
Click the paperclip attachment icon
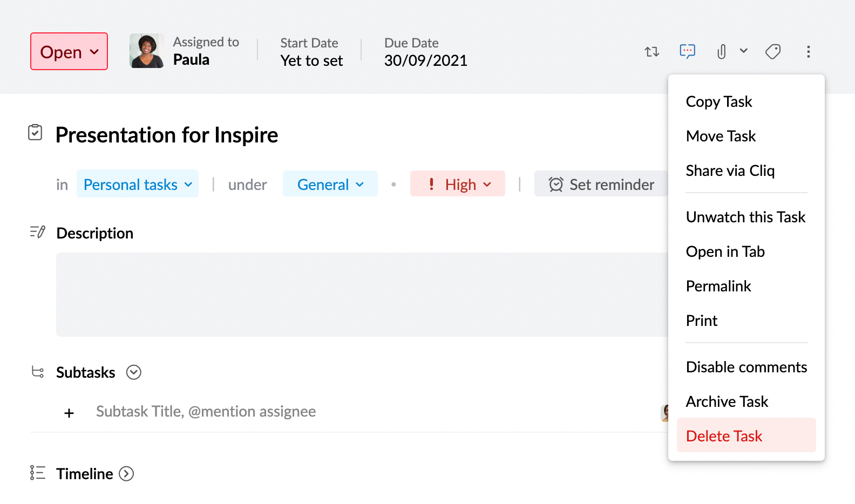[x=721, y=52]
